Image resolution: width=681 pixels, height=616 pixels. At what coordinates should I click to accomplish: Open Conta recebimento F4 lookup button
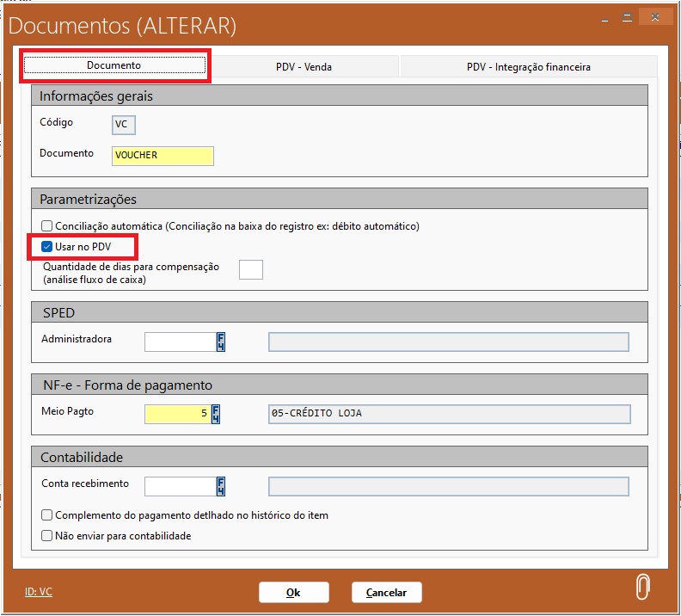(220, 486)
